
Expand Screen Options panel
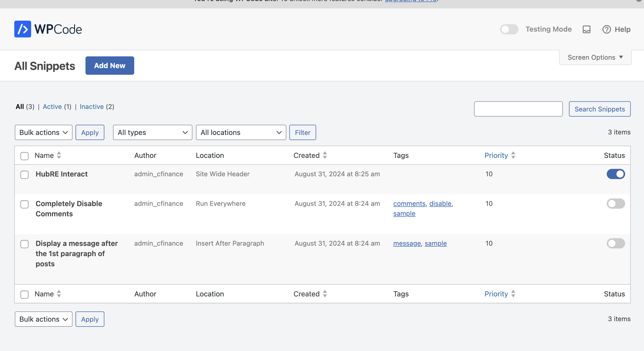(595, 57)
